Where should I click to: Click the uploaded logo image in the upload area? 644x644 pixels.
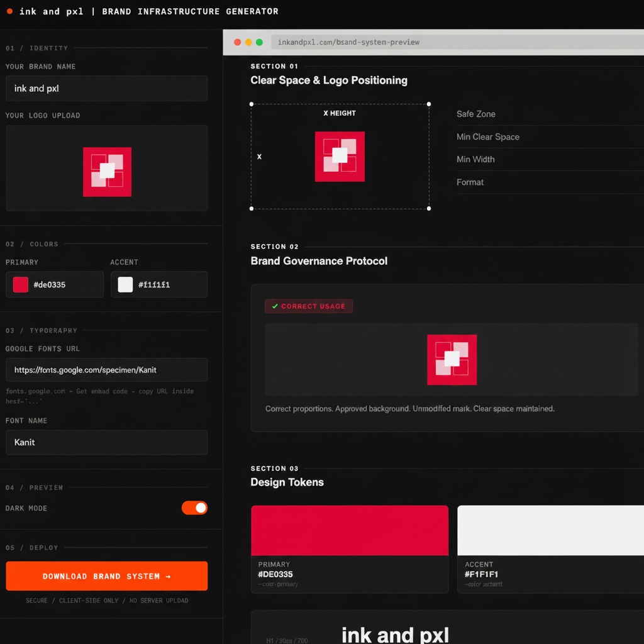[107, 172]
